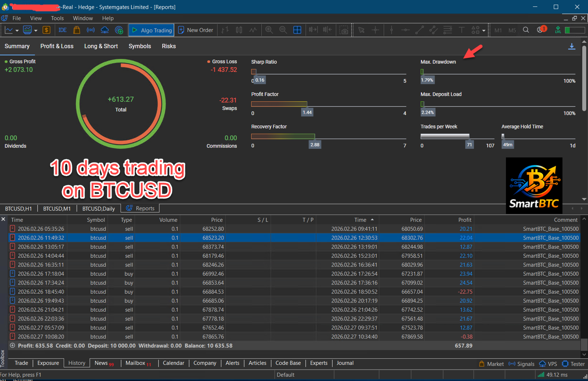Open the Tester button in Toolbox
The height and width of the screenshot is (381, 588).
[x=573, y=364]
